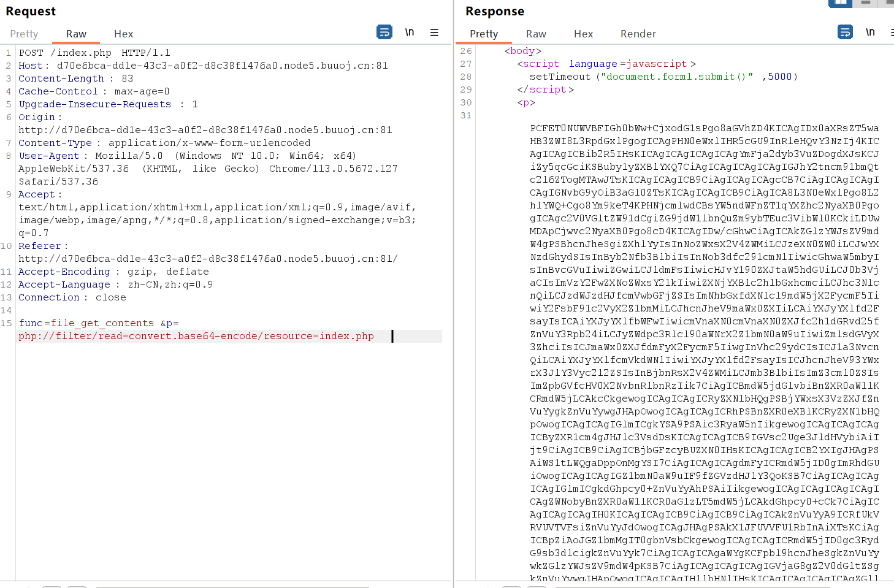Screen dimensions: 894x588
Task: Toggle word wrap in the Response pane
Action: pyautogui.click(x=845, y=32)
